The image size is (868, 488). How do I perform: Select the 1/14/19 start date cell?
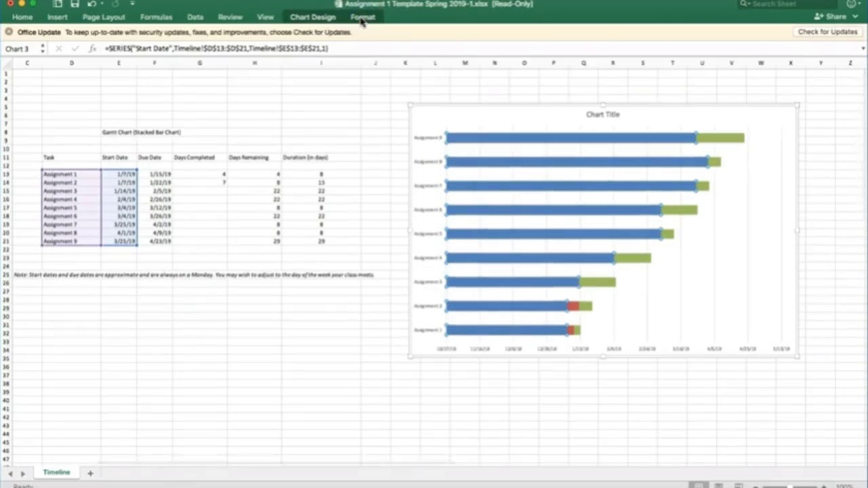tap(119, 191)
